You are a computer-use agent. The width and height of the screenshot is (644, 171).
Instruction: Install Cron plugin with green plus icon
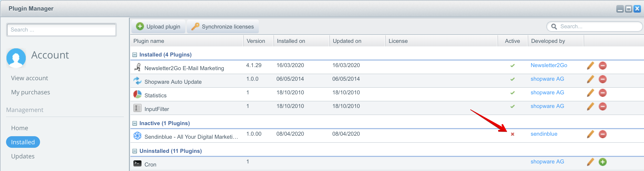(x=602, y=162)
